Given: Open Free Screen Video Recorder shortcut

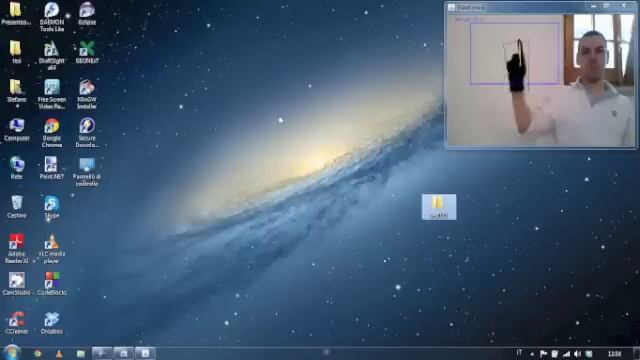Looking at the screenshot, I should [52, 94].
